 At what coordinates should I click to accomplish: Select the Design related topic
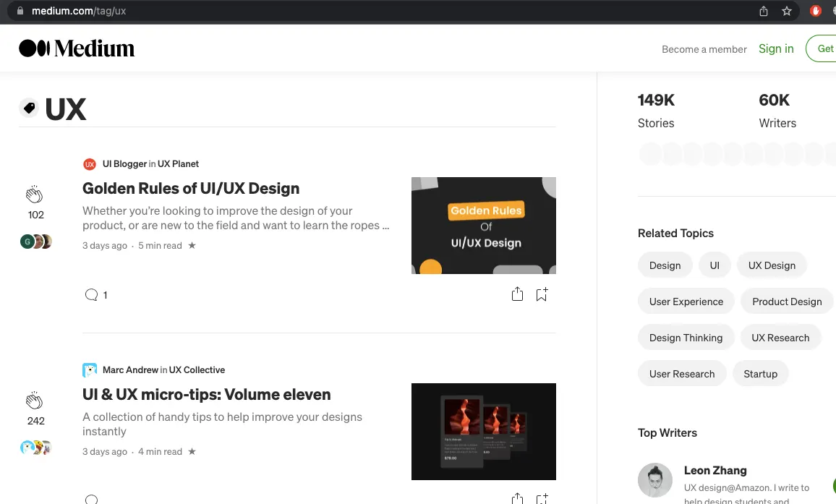click(665, 265)
